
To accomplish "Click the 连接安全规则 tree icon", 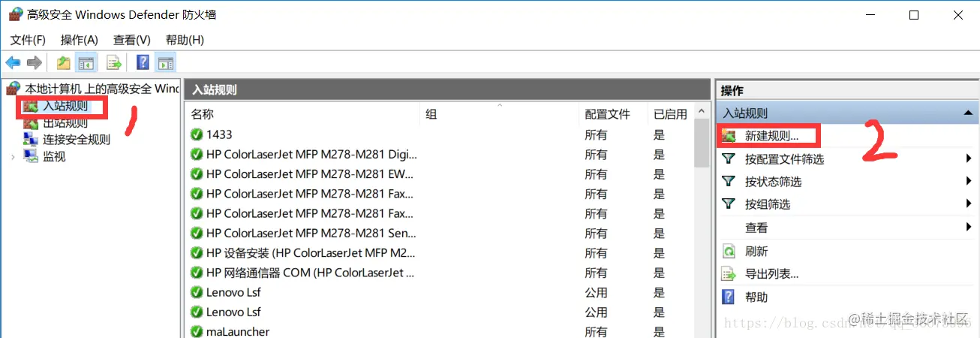I will (31, 139).
